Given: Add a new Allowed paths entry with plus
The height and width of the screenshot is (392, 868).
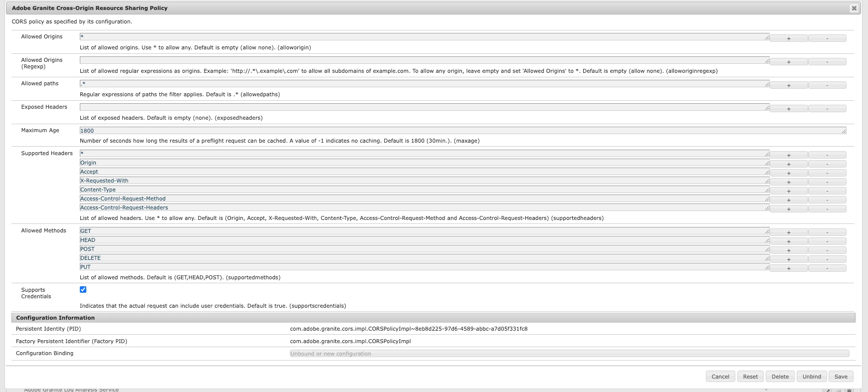Looking at the screenshot, I should [789, 85].
